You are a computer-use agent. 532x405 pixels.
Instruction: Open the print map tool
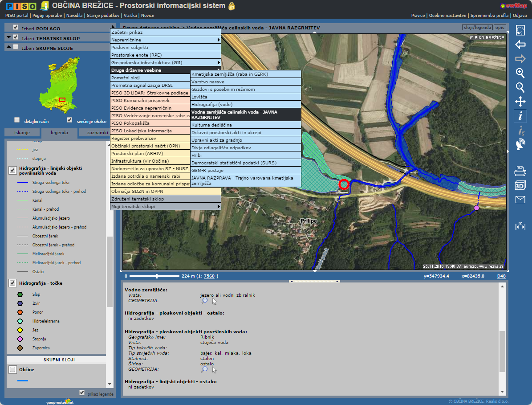click(520, 171)
